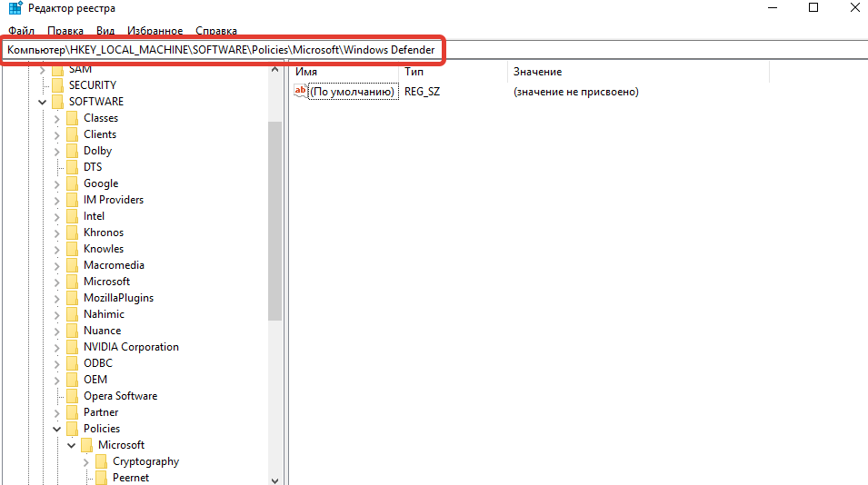Click the MozillaPlugins folder icon

[x=73, y=298]
